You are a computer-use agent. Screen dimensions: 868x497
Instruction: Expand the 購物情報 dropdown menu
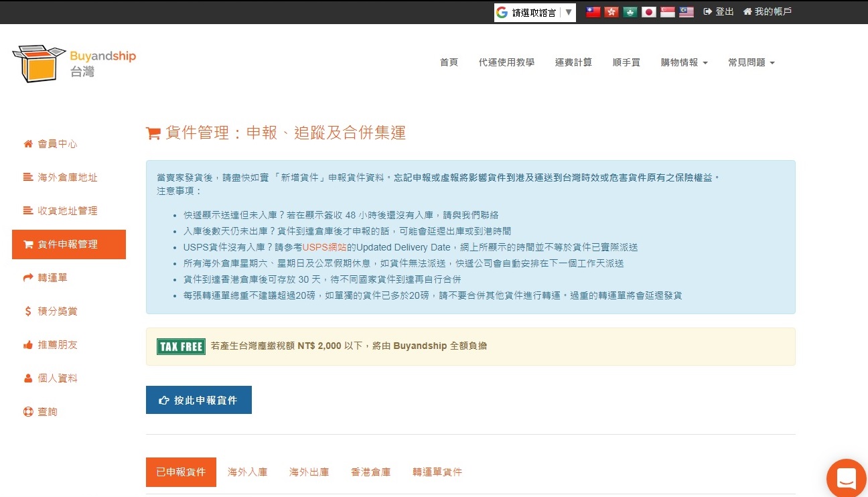click(684, 62)
